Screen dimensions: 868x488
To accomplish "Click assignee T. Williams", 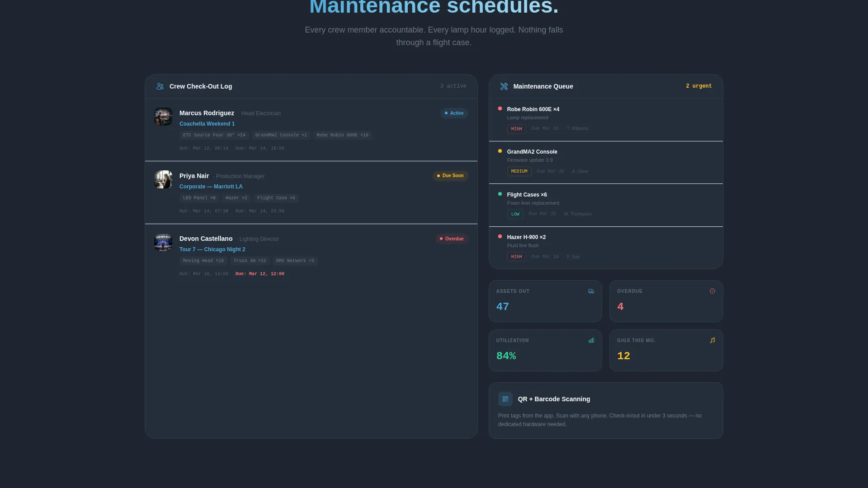I will [577, 129].
